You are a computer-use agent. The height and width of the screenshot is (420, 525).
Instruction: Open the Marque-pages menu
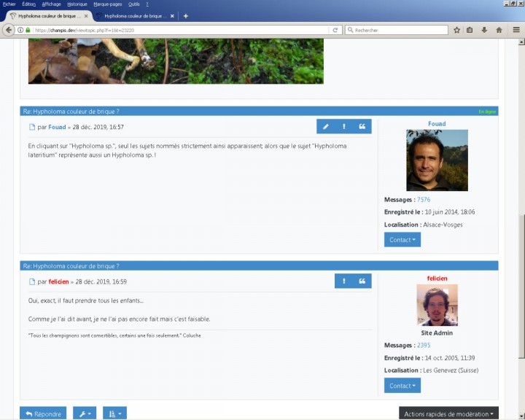[108, 4]
